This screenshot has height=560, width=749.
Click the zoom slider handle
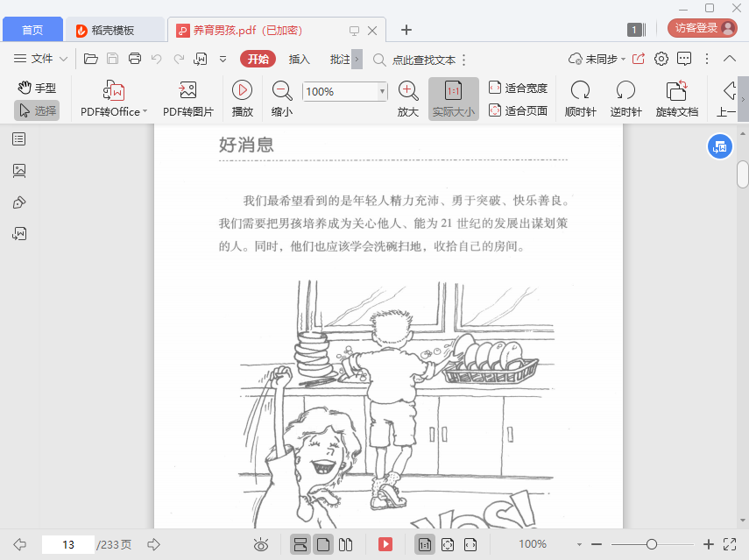tap(651, 544)
